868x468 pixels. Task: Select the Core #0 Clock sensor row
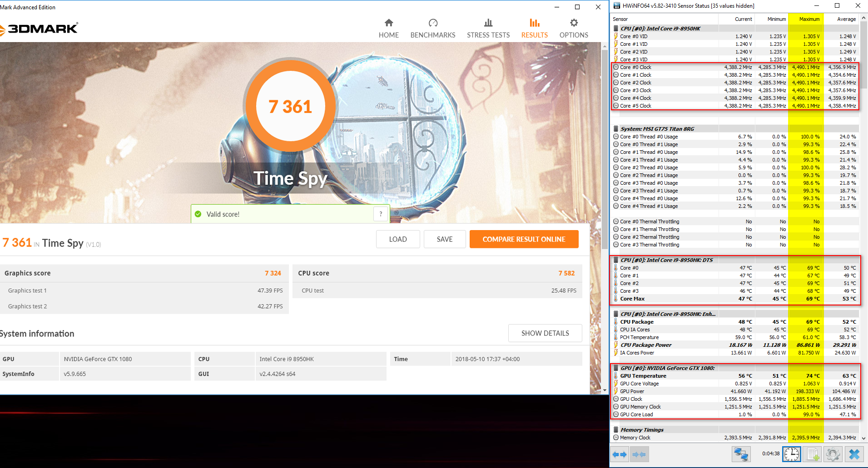pos(735,67)
